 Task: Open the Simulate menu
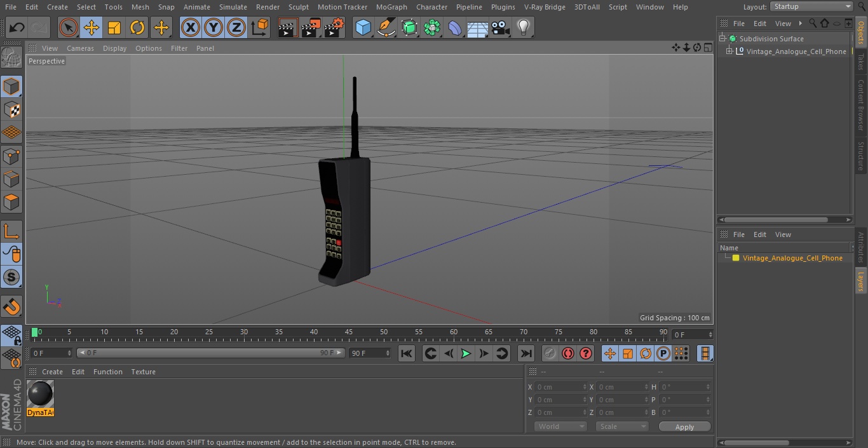click(x=233, y=7)
